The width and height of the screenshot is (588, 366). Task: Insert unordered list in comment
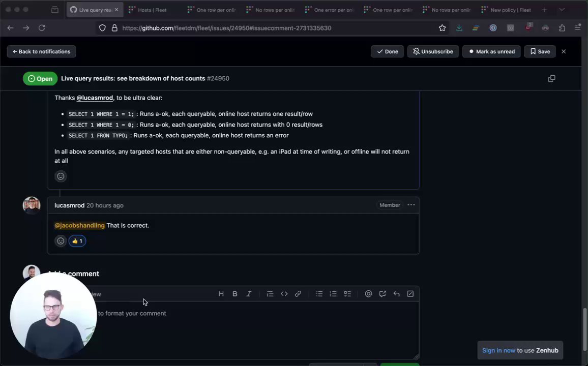pos(319,294)
